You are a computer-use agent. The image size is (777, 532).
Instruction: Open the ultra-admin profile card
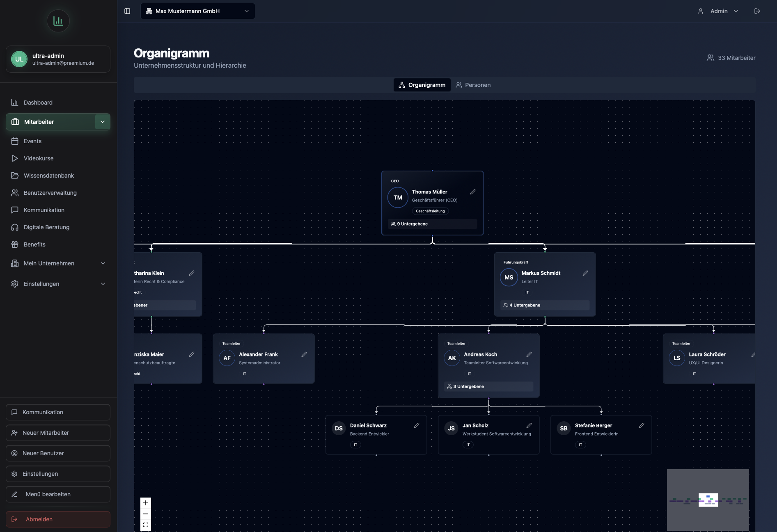point(58,59)
